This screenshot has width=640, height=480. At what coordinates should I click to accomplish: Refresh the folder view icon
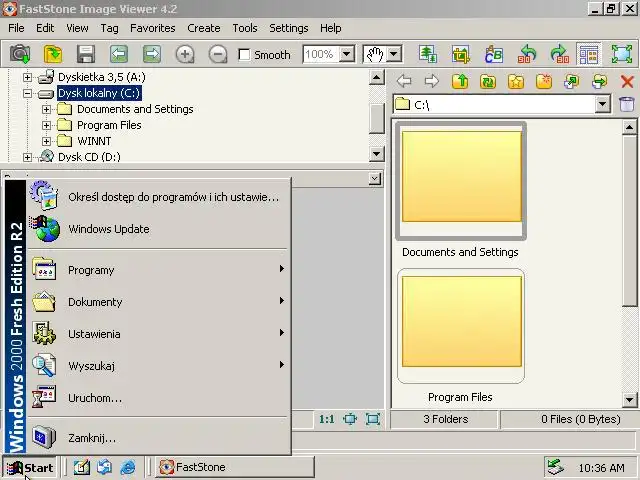pyautogui.click(x=488, y=81)
